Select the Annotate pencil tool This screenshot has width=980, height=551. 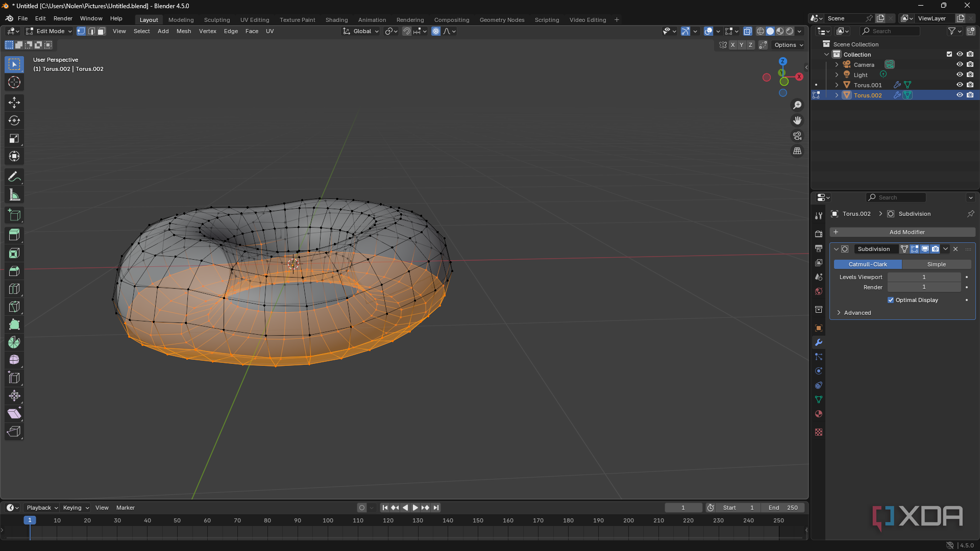[14, 177]
